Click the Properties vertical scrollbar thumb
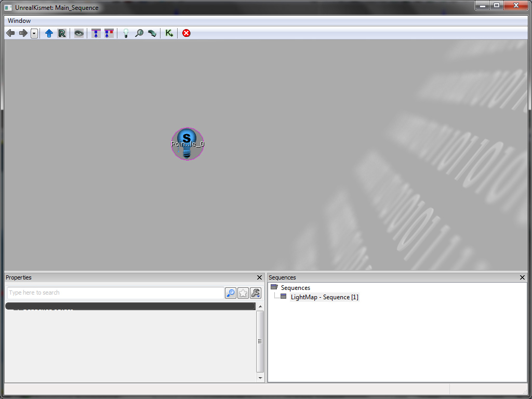532x399 pixels. (x=260, y=341)
